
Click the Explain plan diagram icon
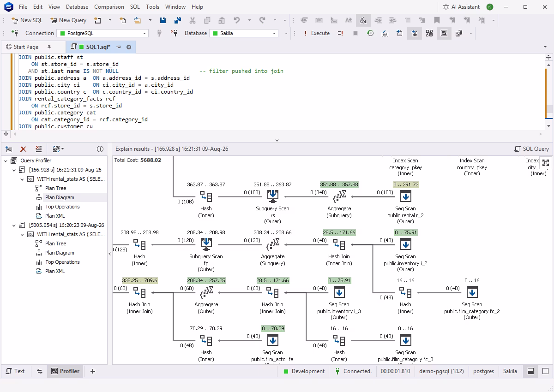(429, 33)
